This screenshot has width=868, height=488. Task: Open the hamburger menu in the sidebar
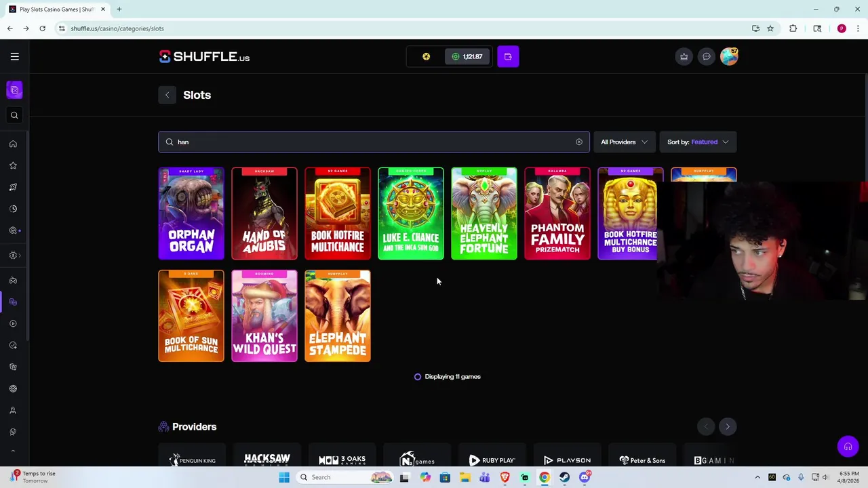pos(14,57)
